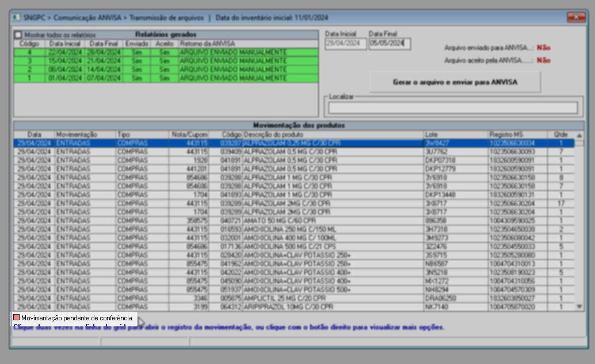Image resolution: width=595 pixels, height=364 pixels.
Task: Select report row code 1 (01/04/2024)
Action: pos(166,78)
